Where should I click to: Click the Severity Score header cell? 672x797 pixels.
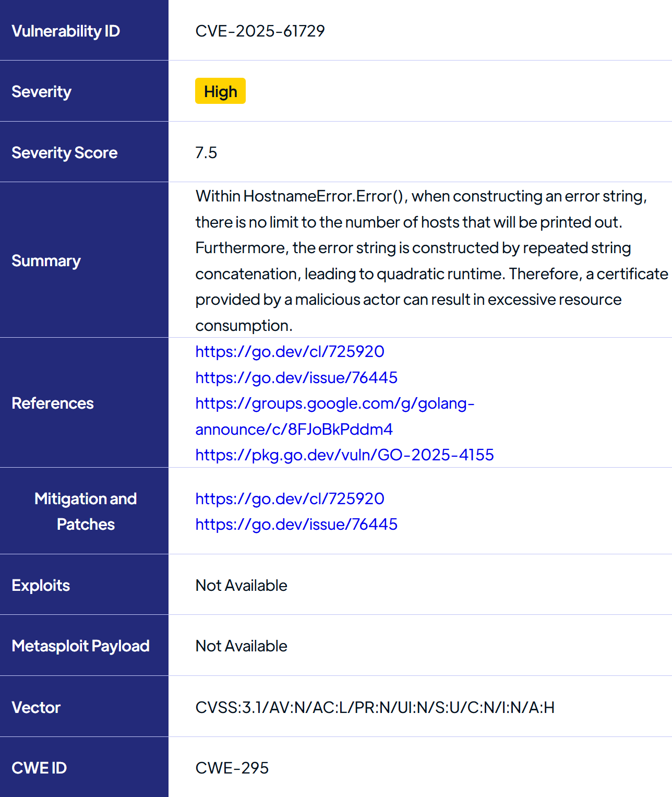point(84,152)
